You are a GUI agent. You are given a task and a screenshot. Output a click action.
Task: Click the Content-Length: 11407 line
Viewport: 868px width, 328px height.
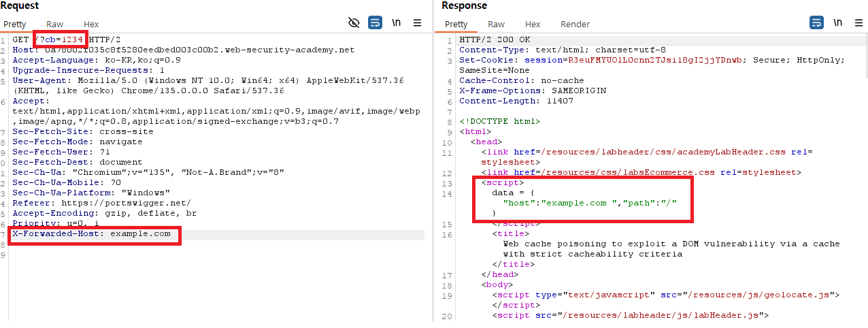[516, 101]
